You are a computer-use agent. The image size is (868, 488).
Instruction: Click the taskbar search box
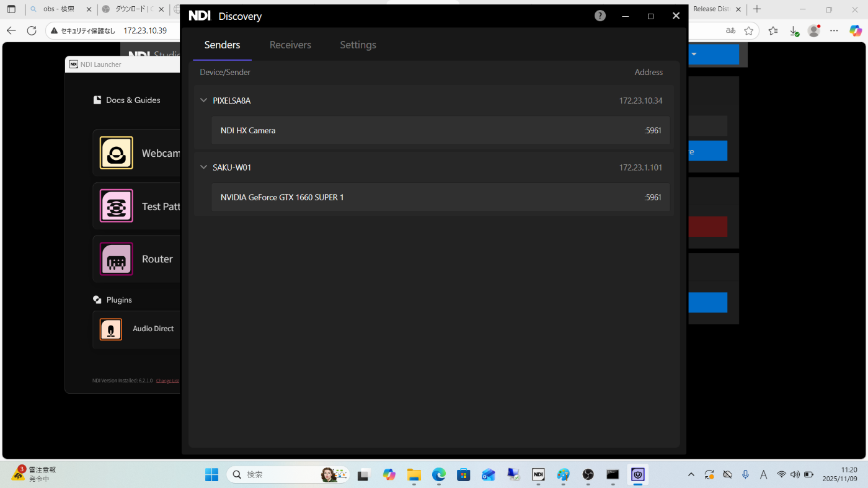pos(287,475)
